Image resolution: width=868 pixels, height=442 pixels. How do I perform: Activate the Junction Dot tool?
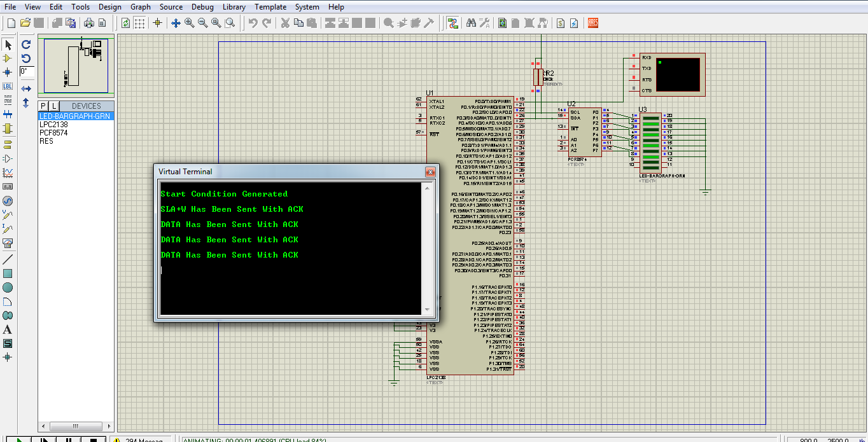click(8, 71)
